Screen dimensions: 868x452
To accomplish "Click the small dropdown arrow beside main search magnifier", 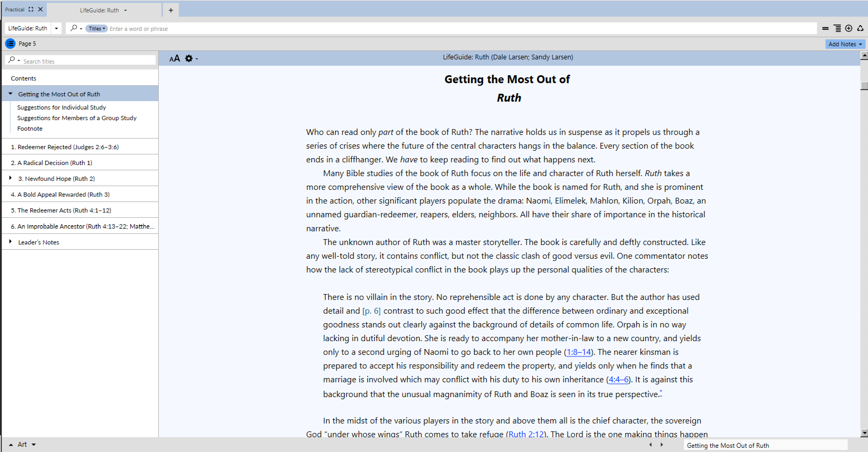I will 81,29.
